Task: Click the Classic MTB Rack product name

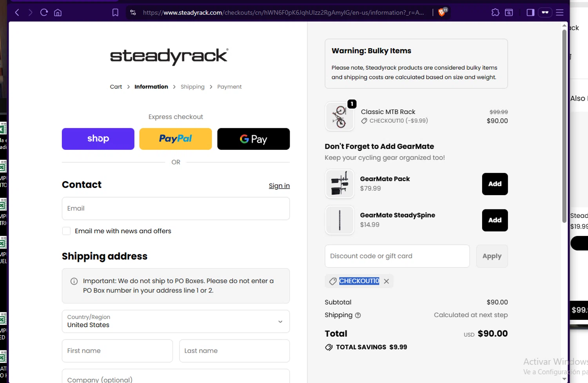Action: pos(388,112)
